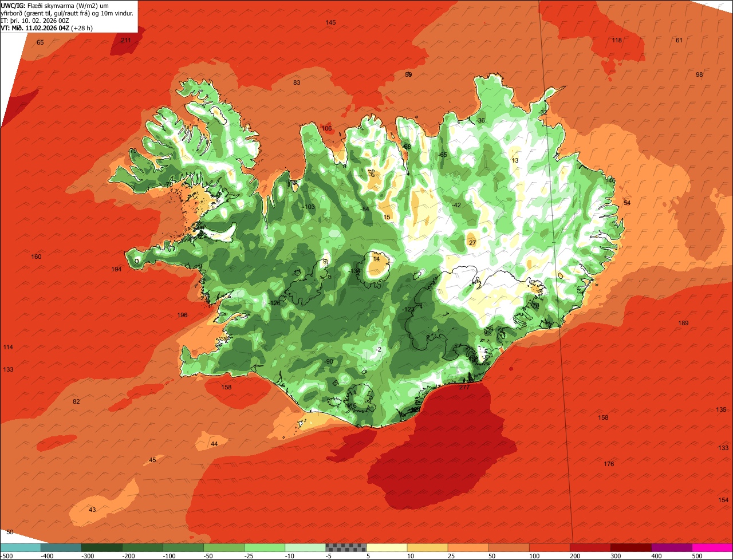Click the value 118 in the northeast sea

[617, 40]
